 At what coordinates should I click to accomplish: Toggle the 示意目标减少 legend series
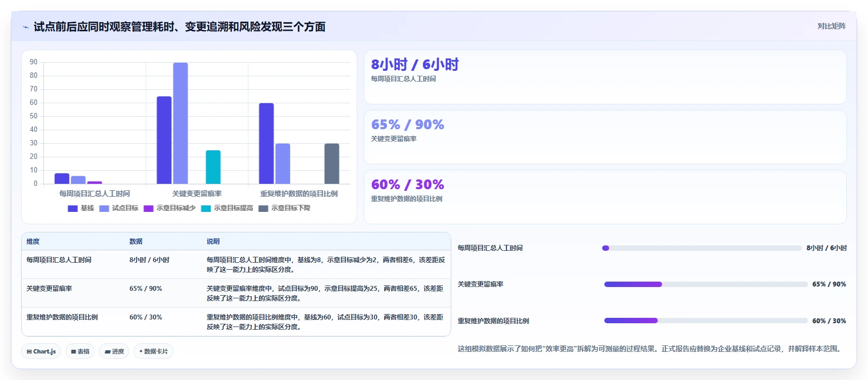tap(170, 208)
